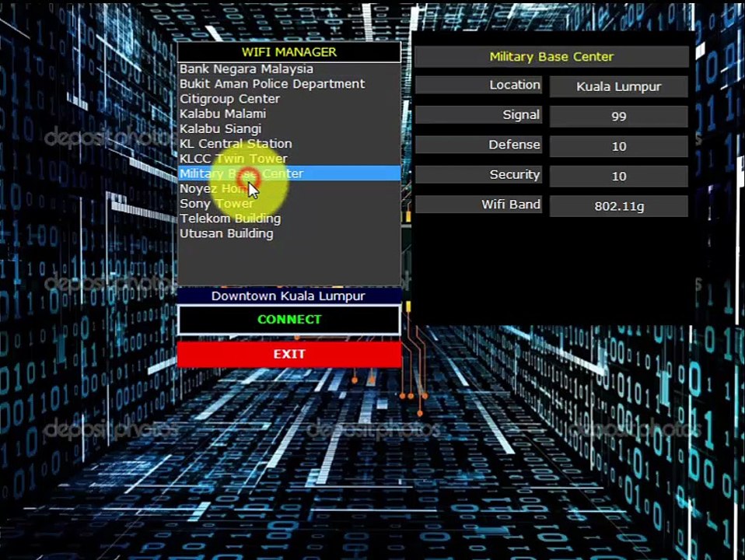Select Bukit Aman Police Department entry
The width and height of the screenshot is (745, 560).
point(289,84)
